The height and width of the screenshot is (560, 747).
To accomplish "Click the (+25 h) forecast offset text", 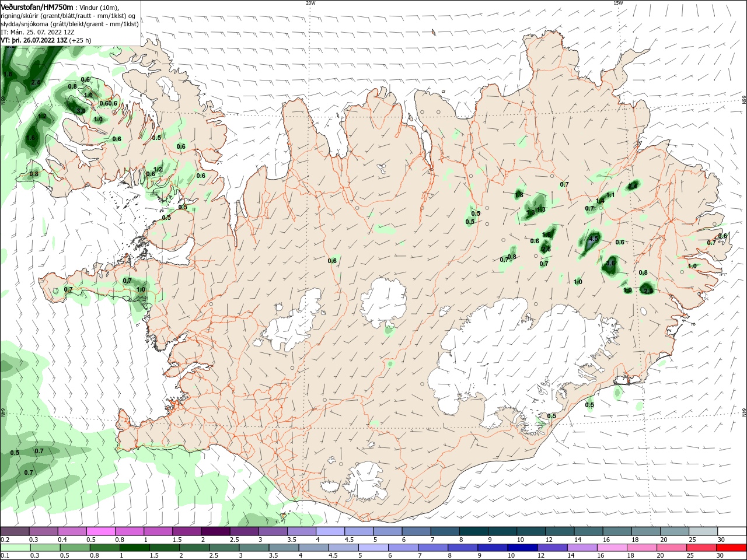I will pyautogui.click(x=80, y=40).
